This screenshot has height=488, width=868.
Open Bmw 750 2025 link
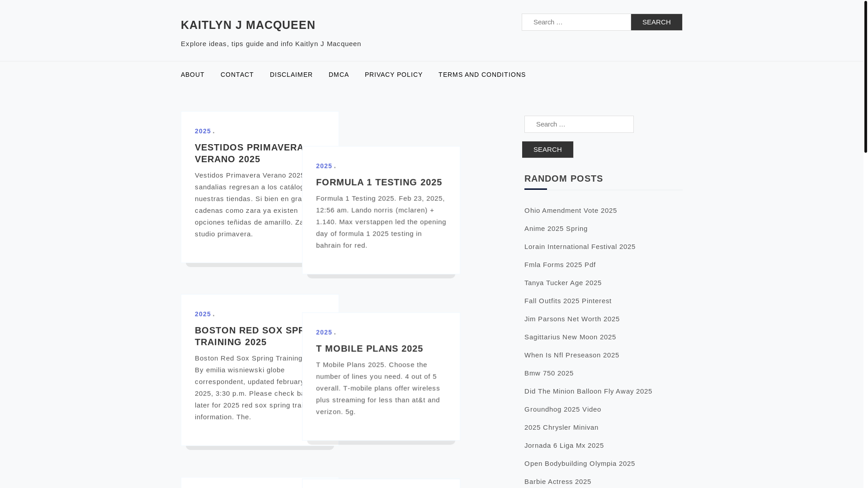point(549,373)
